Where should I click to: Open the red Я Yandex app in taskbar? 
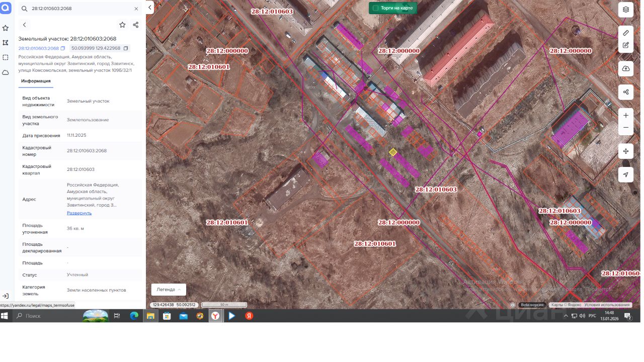249,316
